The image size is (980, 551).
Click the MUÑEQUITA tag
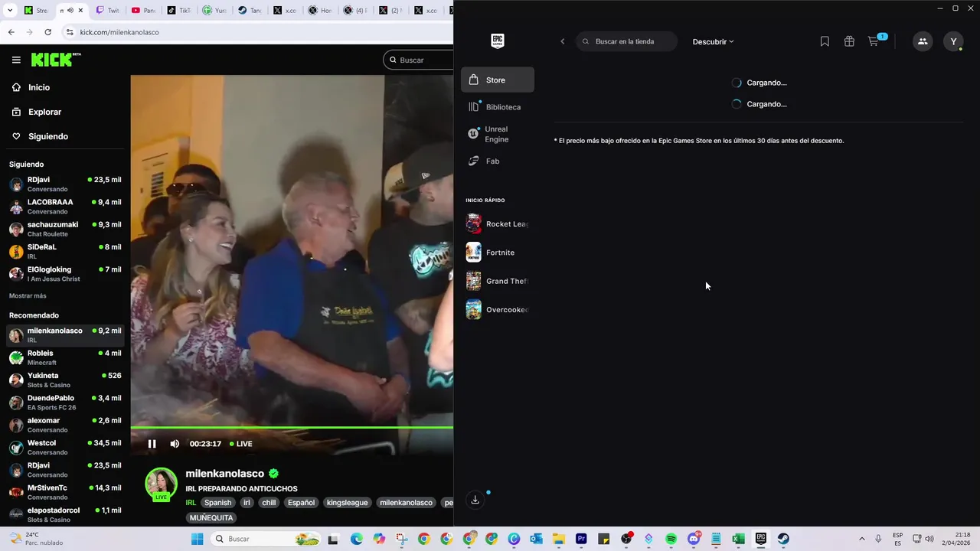pyautogui.click(x=211, y=518)
